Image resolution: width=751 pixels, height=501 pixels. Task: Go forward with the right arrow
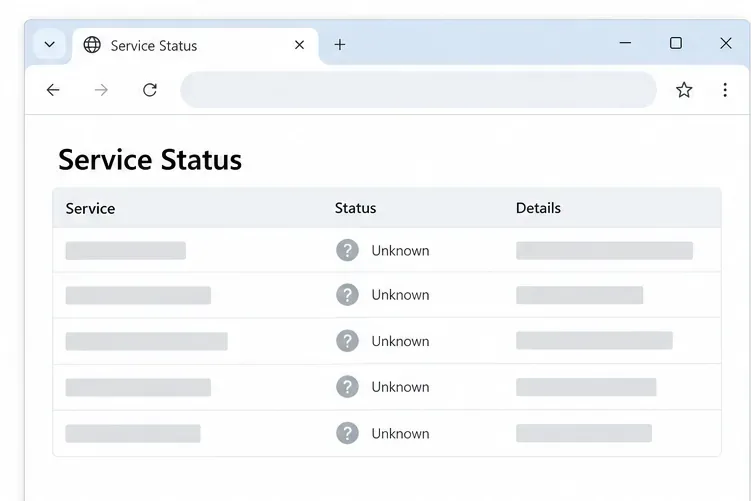coord(101,90)
